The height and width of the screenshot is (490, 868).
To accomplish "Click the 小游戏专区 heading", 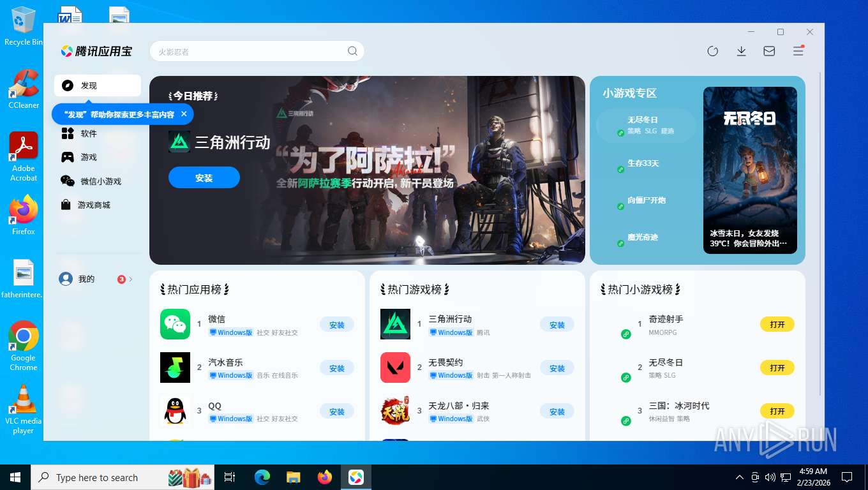I will [629, 93].
